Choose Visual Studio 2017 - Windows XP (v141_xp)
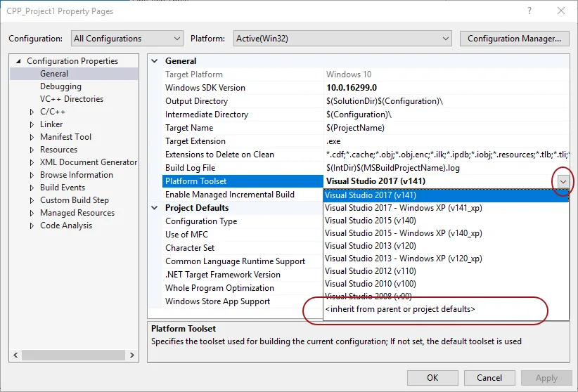 coord(446,208)
